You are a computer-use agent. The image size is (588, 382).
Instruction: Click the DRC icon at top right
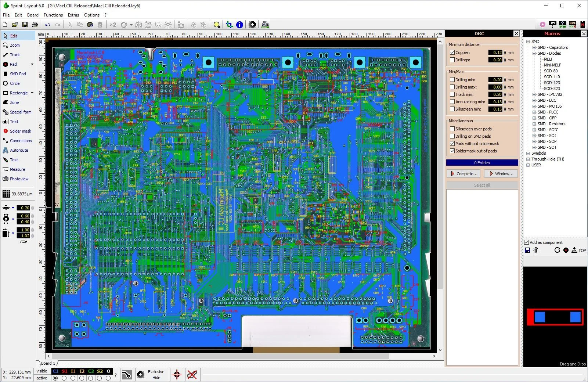pyautogui.click(x=573, y=25)
